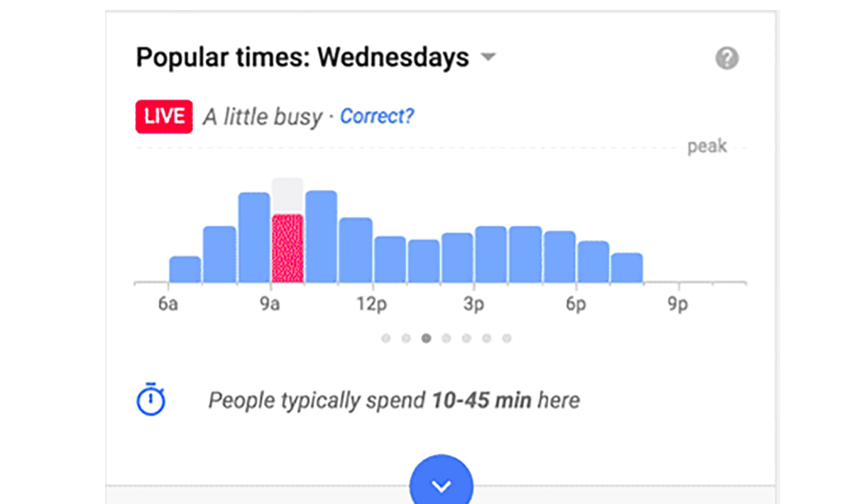Click the 6a popularity bar
The image size is (852, 504).
(x=185, y=270)
